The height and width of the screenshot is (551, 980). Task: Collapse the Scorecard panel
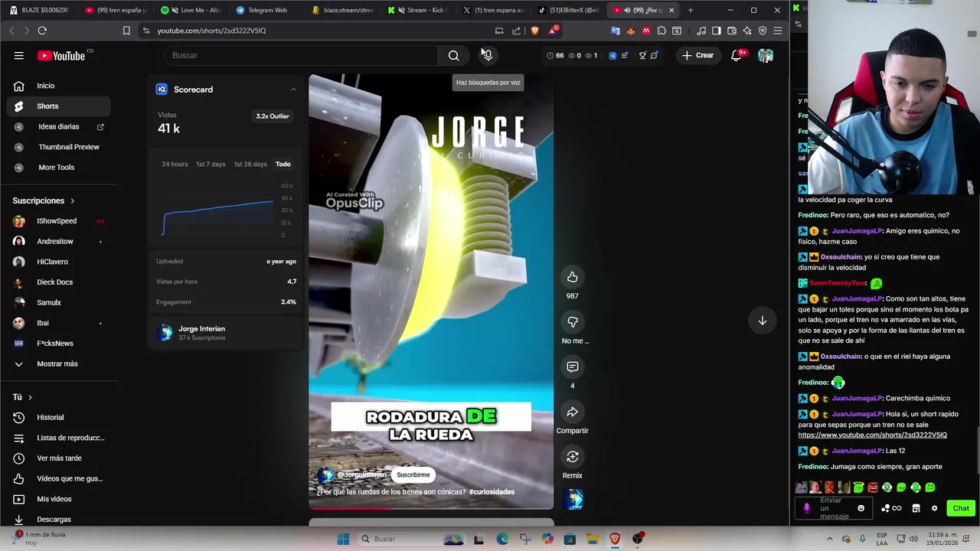point(293,90)
